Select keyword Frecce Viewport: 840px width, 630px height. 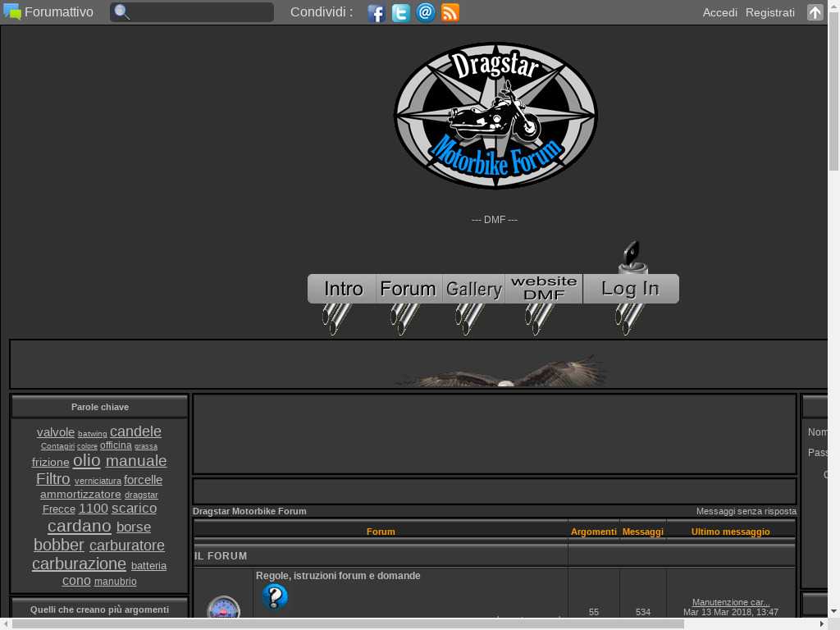click(59, 509)
